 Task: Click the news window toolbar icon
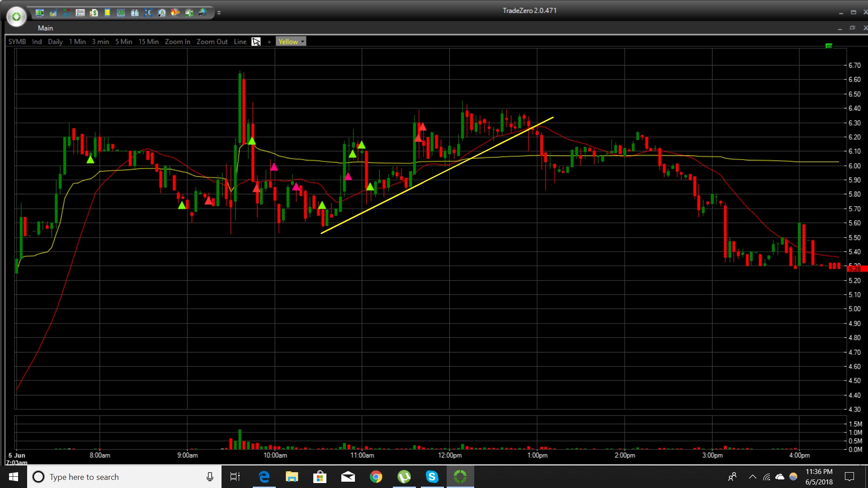pos(80,13)
